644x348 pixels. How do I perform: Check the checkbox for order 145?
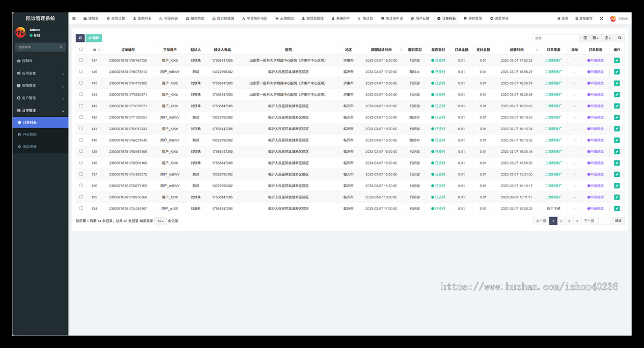point(81,83)
